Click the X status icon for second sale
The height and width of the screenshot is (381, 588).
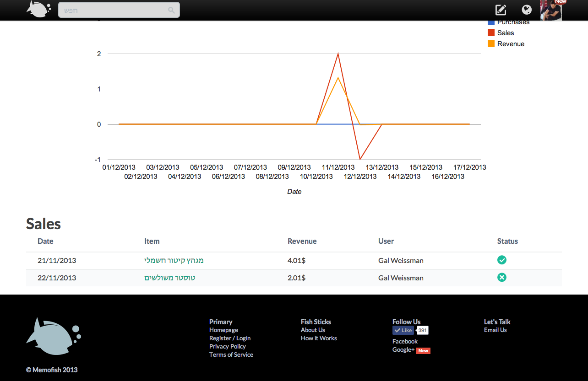(502, 278)
